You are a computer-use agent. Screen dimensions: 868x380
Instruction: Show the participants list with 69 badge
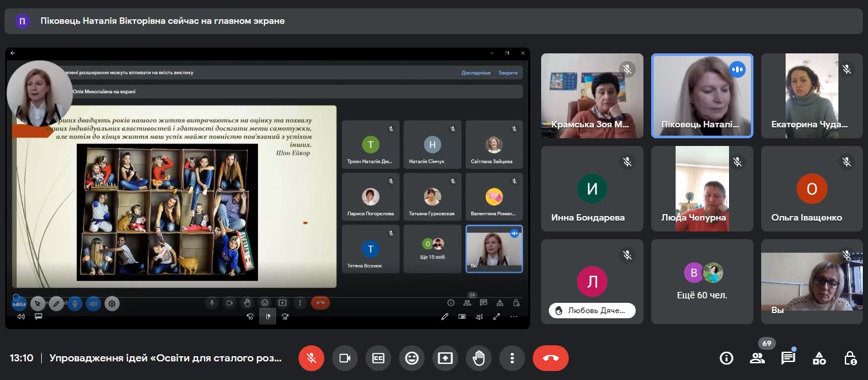click(757, 358)
